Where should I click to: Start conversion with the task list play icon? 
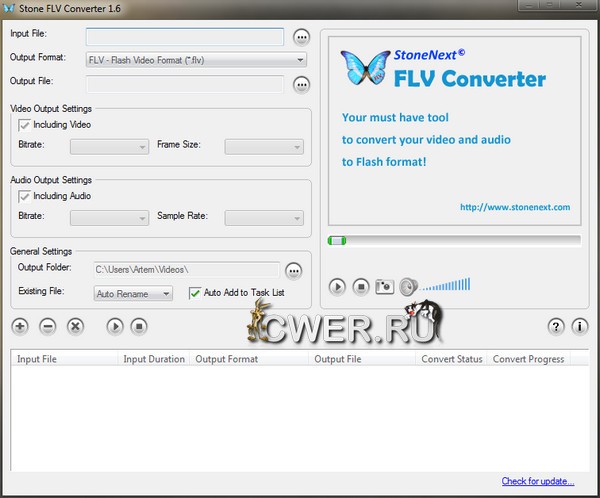[x=115, y=326]
